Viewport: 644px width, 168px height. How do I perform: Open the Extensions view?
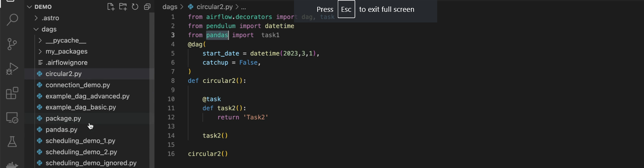click(x=12, y=93)
